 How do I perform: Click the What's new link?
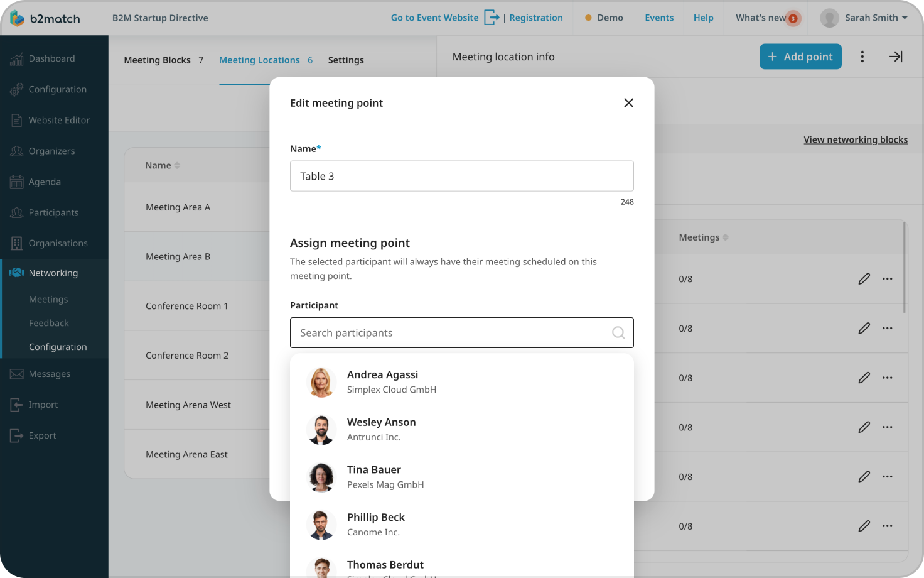coord(761,18)
